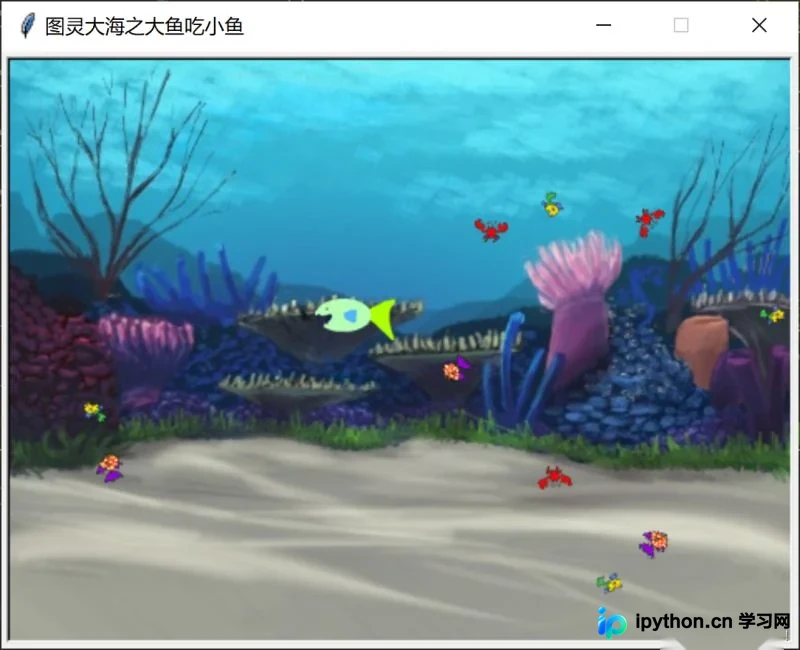Click the large green player fish
This screenshot has width=800, height=650.
tap(356, 318)
